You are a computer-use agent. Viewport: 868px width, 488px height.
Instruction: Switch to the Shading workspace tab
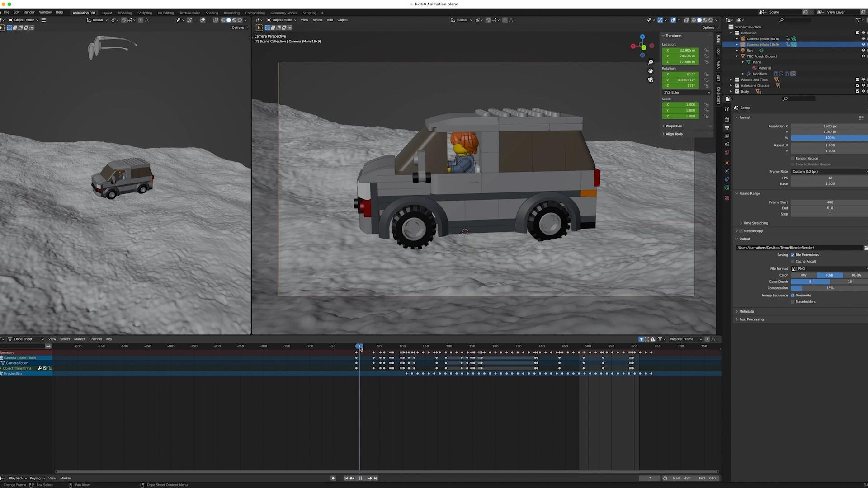212,13
